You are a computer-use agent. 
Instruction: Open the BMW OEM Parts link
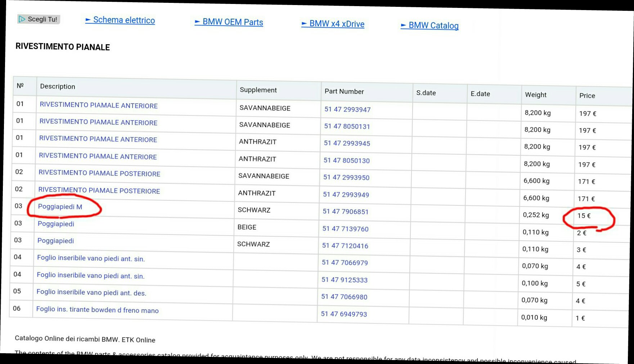coord(229,22)
